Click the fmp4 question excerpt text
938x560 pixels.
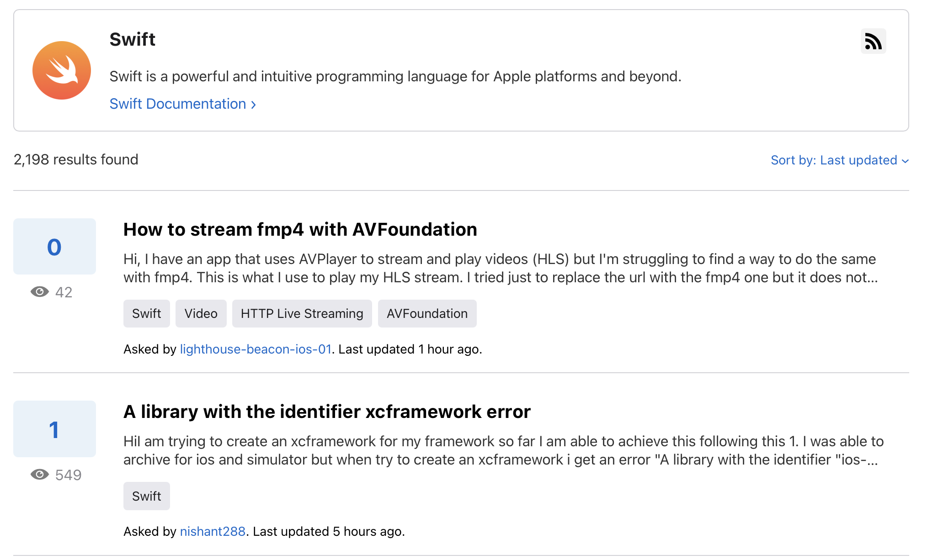[500, 268]
